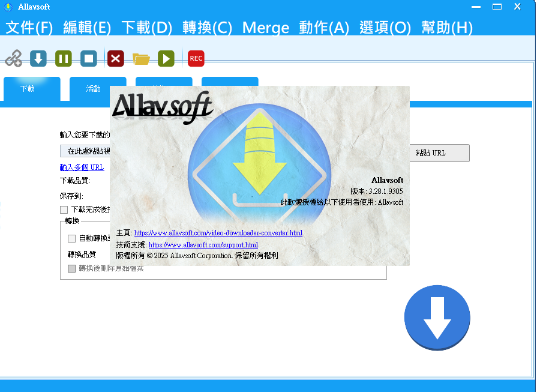537x392 pixels.
Task: Click the paste URL link-chain toolbar icon
Action: point(14,58)
